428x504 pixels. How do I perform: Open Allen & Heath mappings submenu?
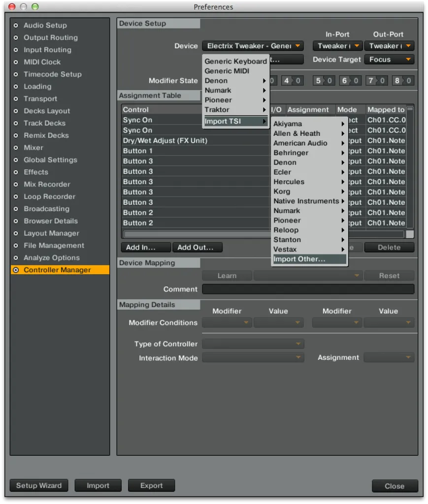pyautogui.click(x=309, y=133)
